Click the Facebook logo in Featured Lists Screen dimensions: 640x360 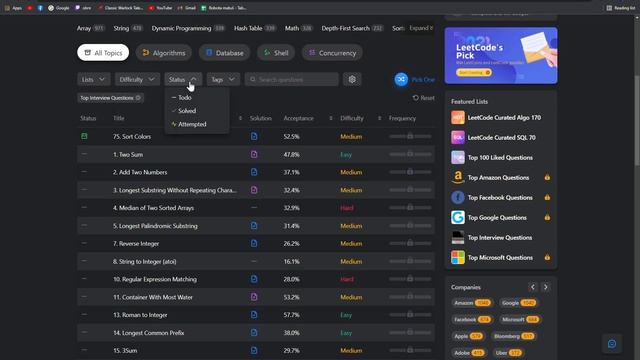click(x=458, y=198)
